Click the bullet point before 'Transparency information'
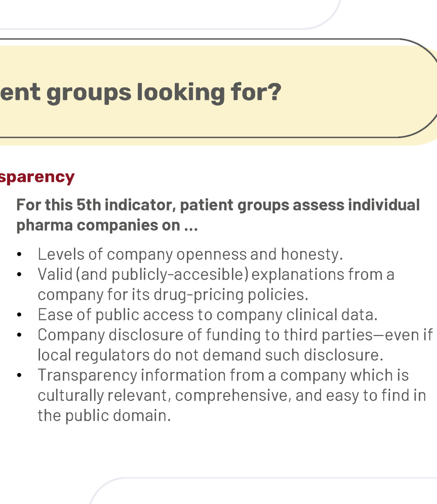437x504 pixels. pyautogui.click(x=19, y=375)
